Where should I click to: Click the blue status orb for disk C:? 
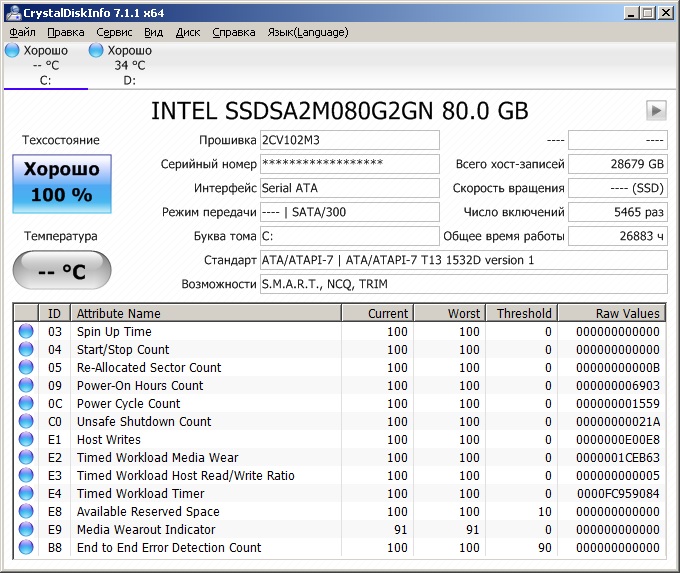point(12,50)
